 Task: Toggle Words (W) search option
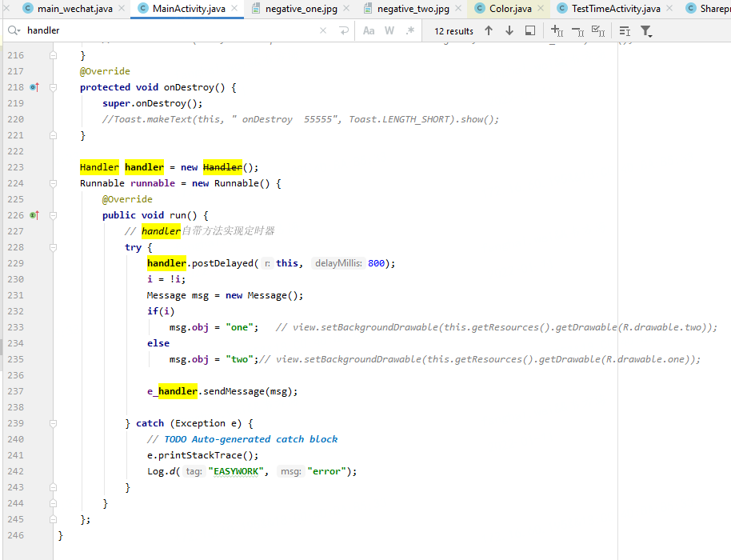click(x=389, y=30)
